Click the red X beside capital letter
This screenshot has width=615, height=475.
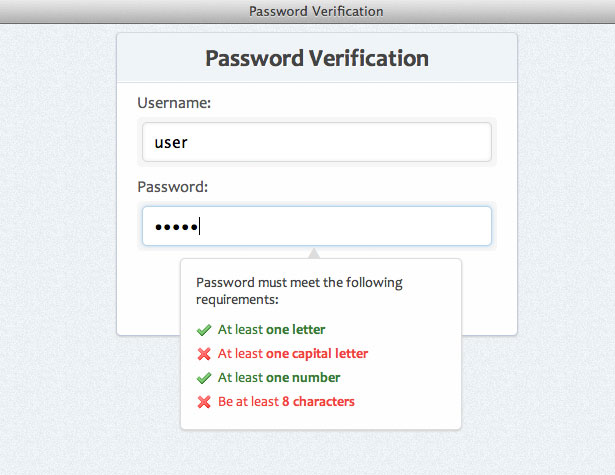(204, 354)
